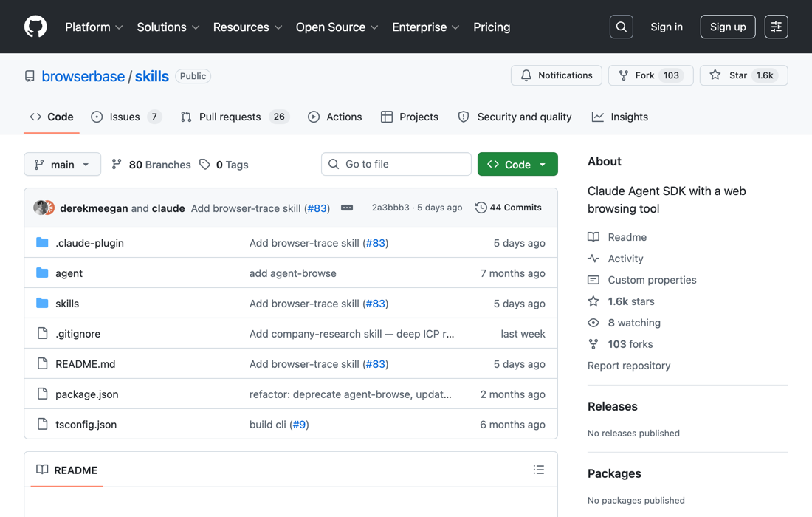812x517 pixels.
Task: Click the Go to file search field
Action: 396,164
